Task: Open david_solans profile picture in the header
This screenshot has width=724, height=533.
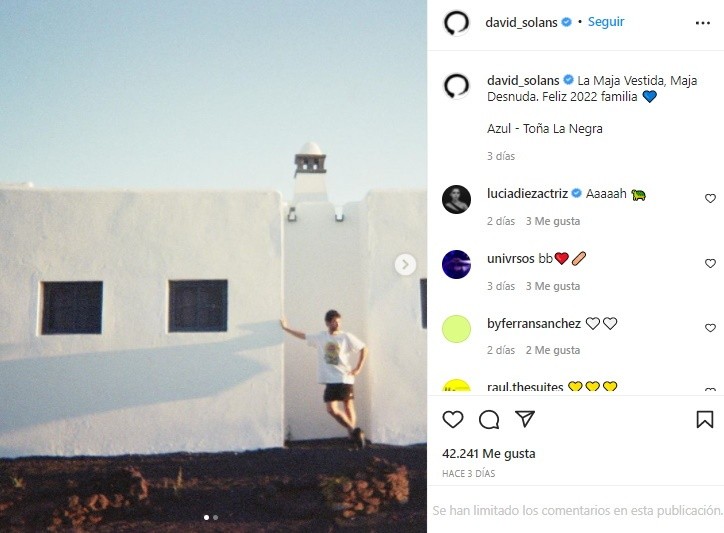Action: coord(456,23)
